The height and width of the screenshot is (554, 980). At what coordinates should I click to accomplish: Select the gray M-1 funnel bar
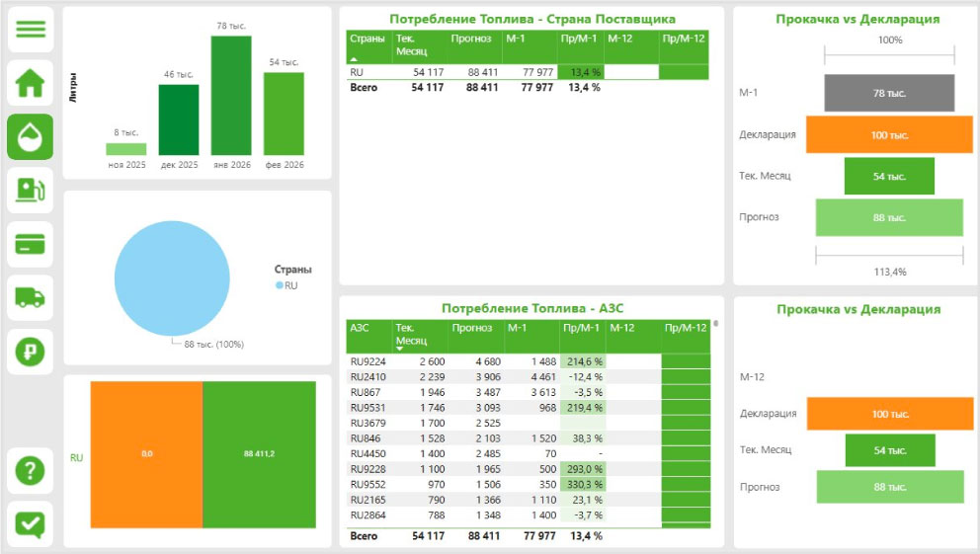889,93
